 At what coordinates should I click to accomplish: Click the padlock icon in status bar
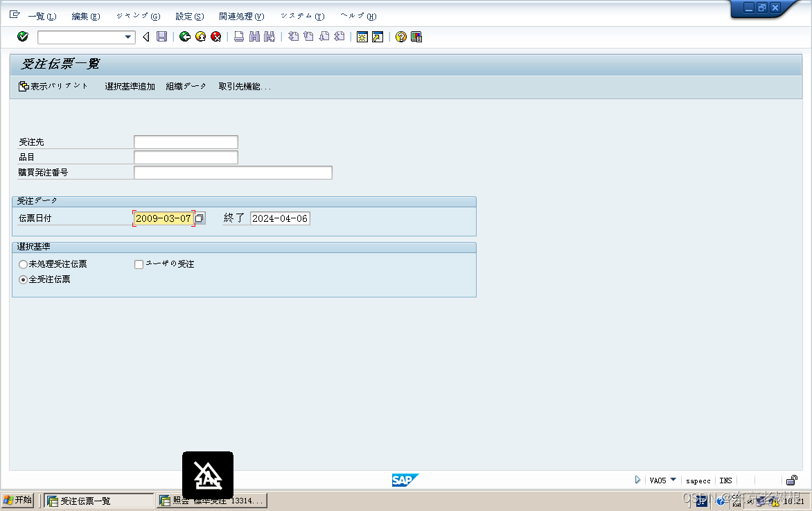pyautogui.click(x=792, y=480)
